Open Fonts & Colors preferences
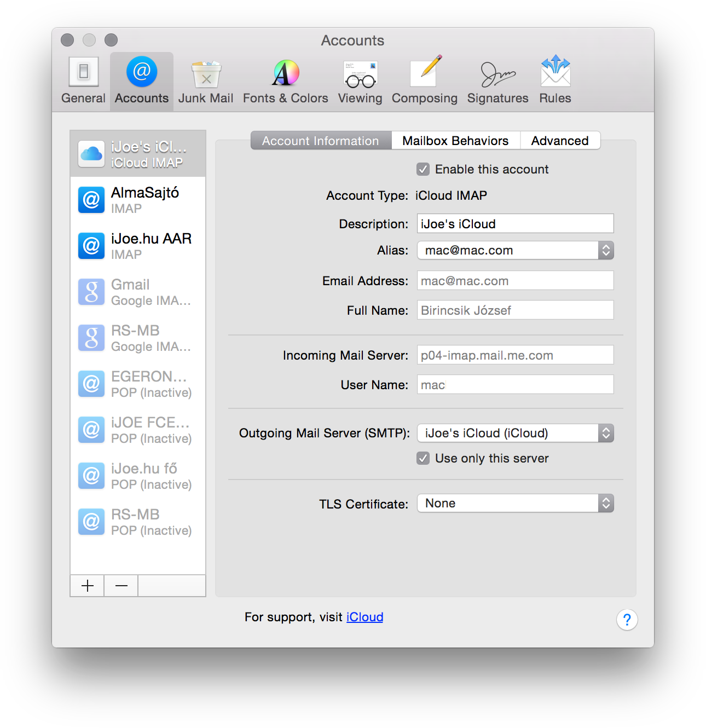This screenshot has height=728, width=706. coord(286,81)
